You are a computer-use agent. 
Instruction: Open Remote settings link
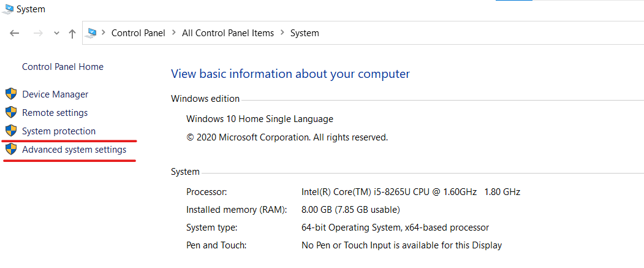point(55,113)
